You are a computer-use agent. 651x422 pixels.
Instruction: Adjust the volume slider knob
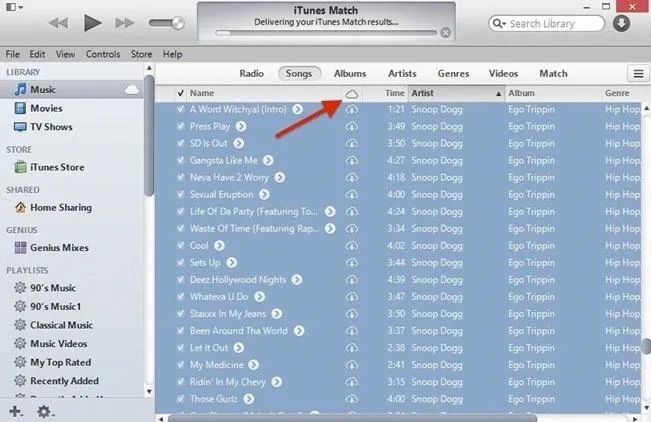coord(178,23)
